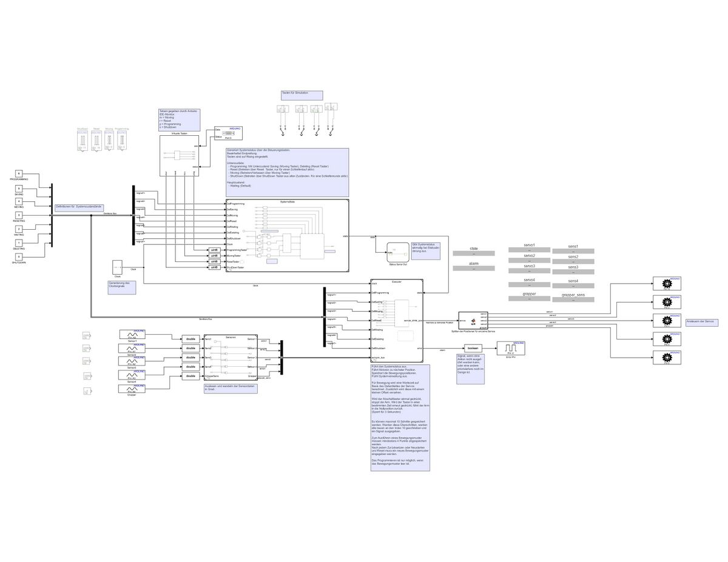This screenshot has width=728, height=562.
Task: Click the Gripper analog input block
Action: (x=132, y=389)
